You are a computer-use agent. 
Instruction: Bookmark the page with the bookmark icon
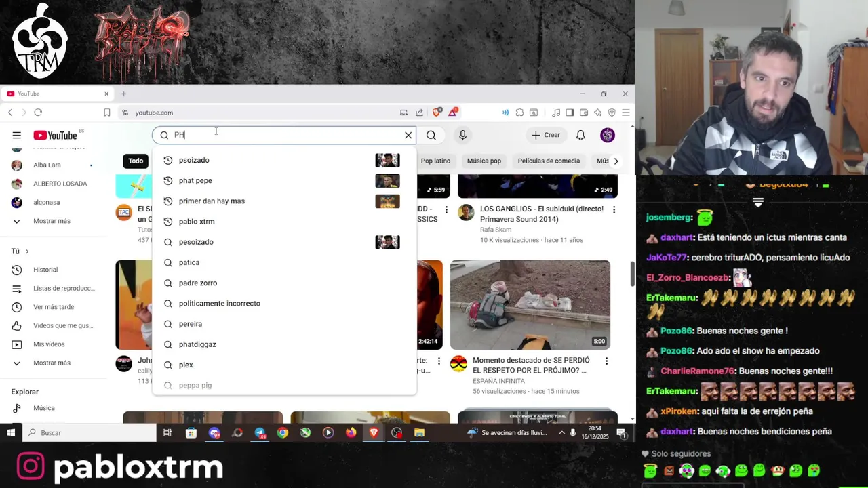107,113
